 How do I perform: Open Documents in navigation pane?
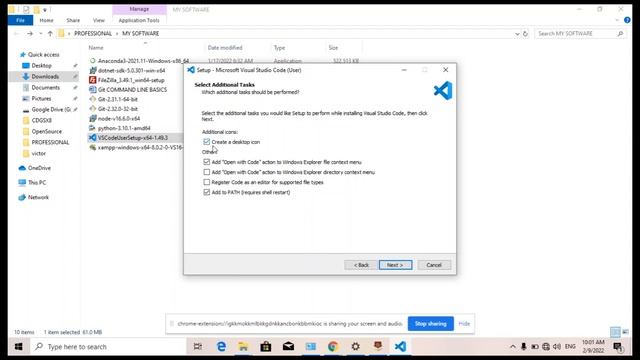pyautogui.click(x=45, y=87)
